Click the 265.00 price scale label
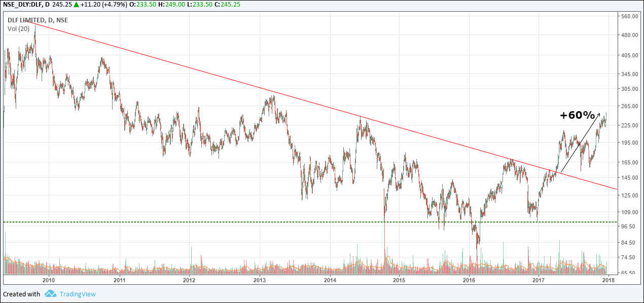 tap(629, 106)
